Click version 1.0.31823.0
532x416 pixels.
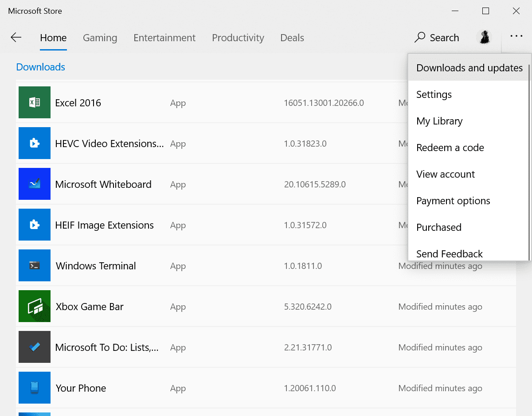pyautogui.click(x=305, y=144)
